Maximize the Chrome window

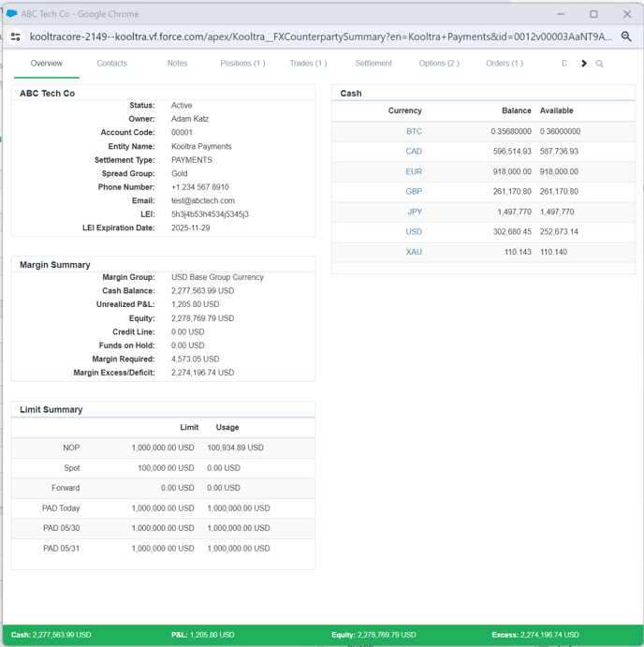coord(593,14)
